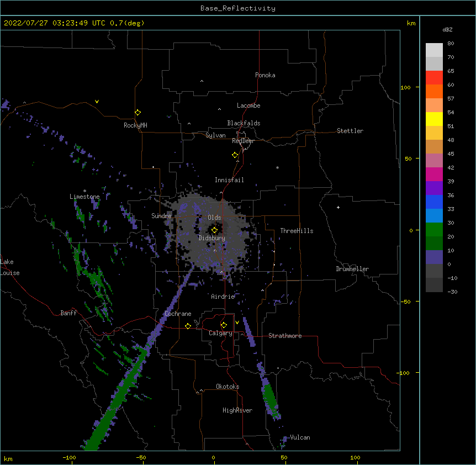Click the Airdrie city label
Viewport: 476px width, 465px height.
[223, 297]
